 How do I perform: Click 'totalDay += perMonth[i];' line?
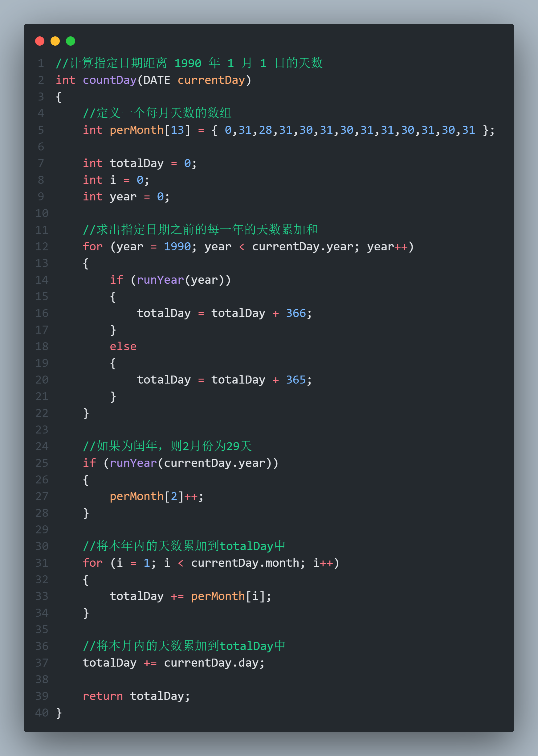(x=190, y=596)
